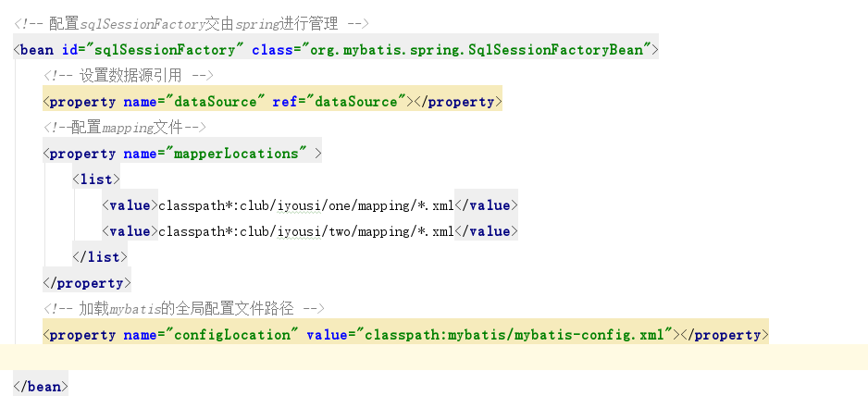Click the standalone closing </property> tag
The width and height of the screenshot is (868, 408).
(x=87, y=283)
